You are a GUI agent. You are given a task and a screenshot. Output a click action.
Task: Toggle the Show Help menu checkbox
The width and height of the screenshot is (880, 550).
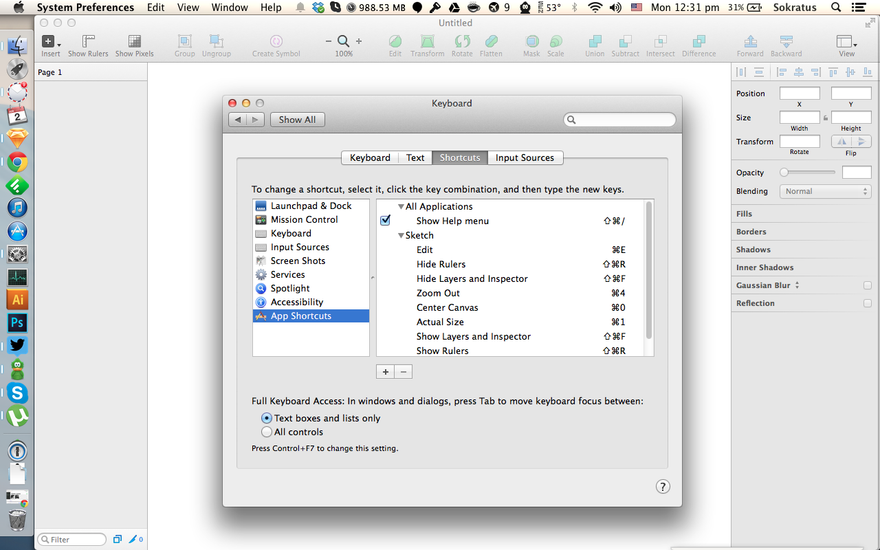[x=386, y=220]
